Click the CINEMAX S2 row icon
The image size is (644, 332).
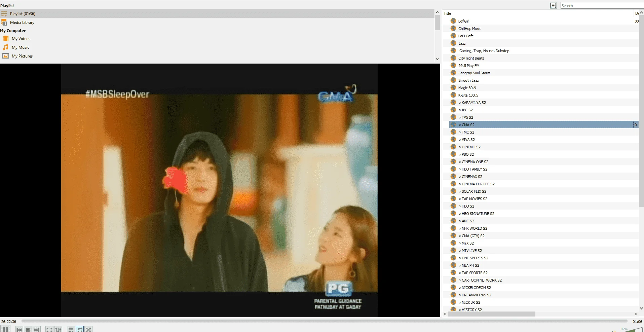[x=453, y=176]
